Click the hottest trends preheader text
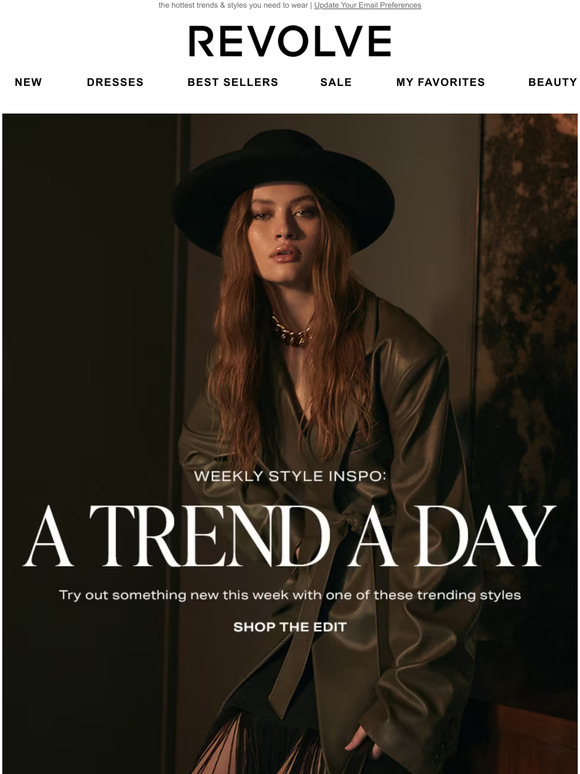This screenshot has width=580, height=774. click(233, 5)
